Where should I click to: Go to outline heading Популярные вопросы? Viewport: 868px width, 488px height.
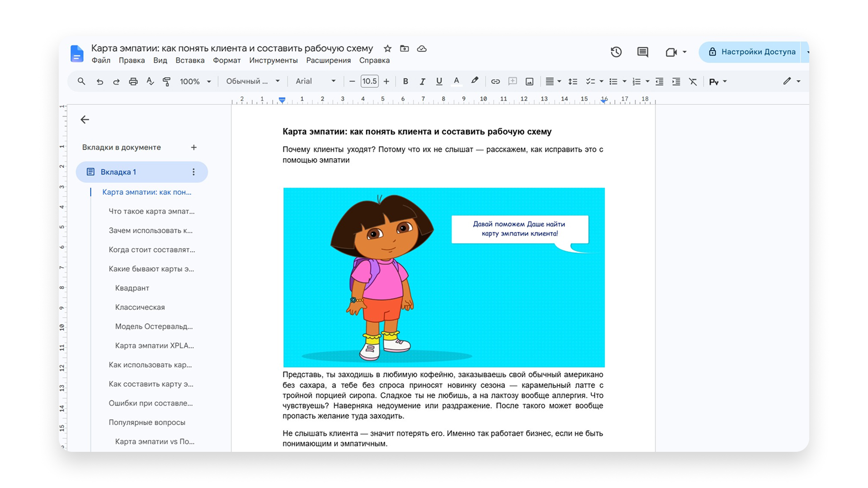tap(147, 422)
